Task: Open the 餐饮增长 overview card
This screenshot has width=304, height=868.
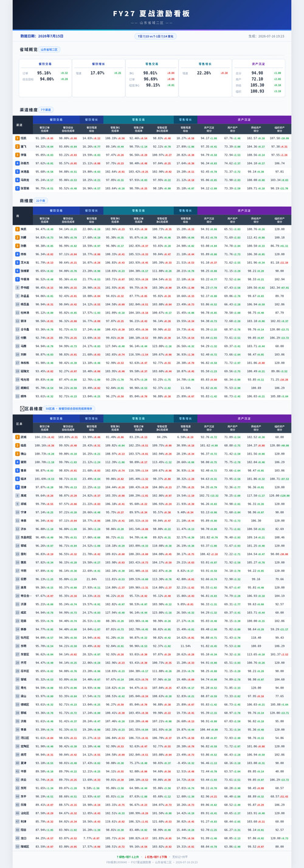Action: (97, 79)
